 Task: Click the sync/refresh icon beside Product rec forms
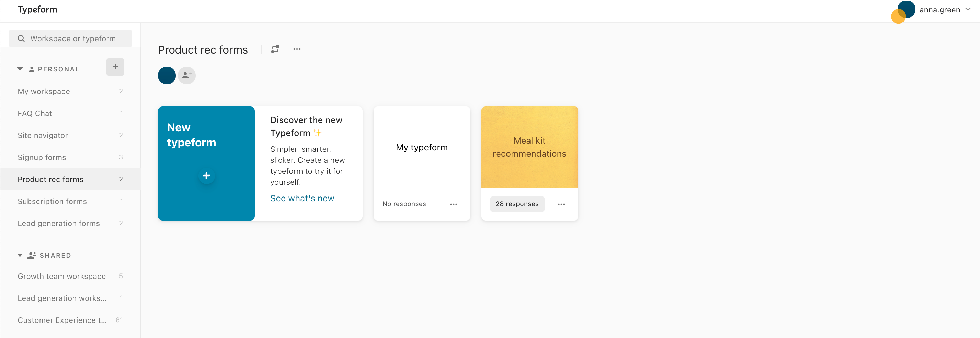coord(275,49)
